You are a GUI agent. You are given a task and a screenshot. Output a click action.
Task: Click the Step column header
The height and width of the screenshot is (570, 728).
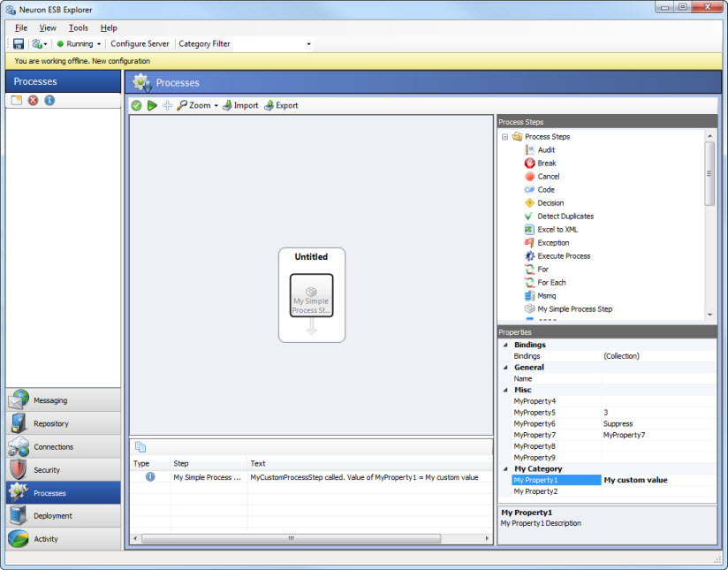tap(209, 463)
